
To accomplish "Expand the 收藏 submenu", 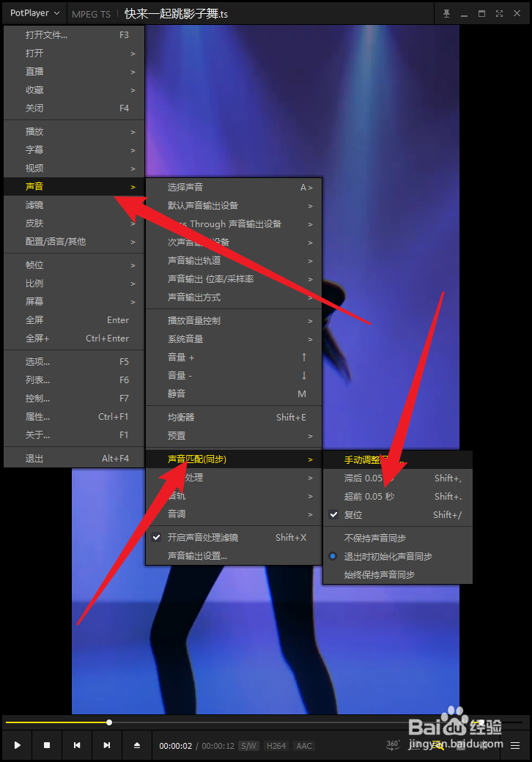I will point(74,90).
